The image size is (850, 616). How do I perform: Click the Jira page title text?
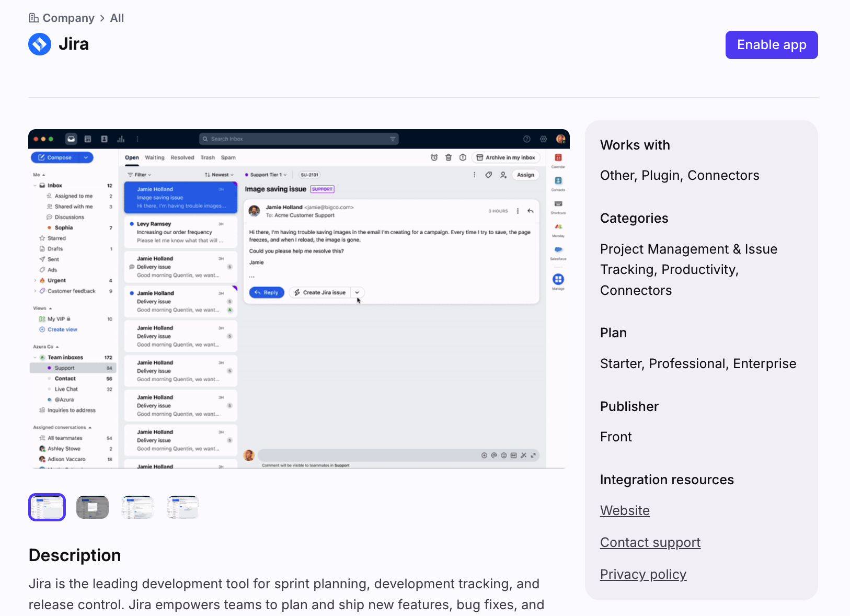tap(74, 44)
